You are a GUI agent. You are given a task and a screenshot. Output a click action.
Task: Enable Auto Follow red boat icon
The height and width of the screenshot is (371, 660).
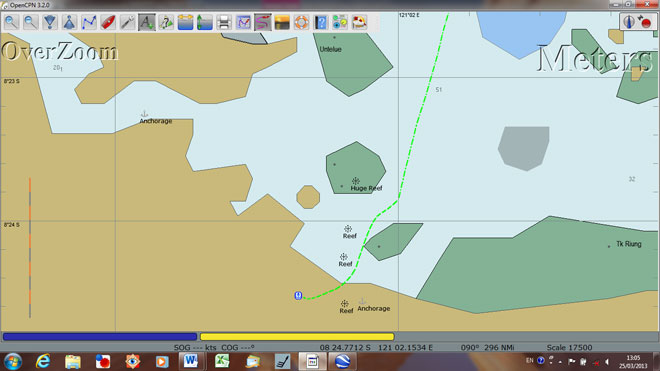pyautogui.click(x=108, y=22)
